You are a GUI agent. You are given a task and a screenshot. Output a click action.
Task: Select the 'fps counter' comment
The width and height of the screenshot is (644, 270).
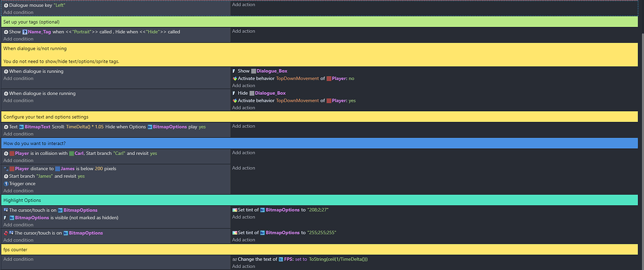click(319, 249)
